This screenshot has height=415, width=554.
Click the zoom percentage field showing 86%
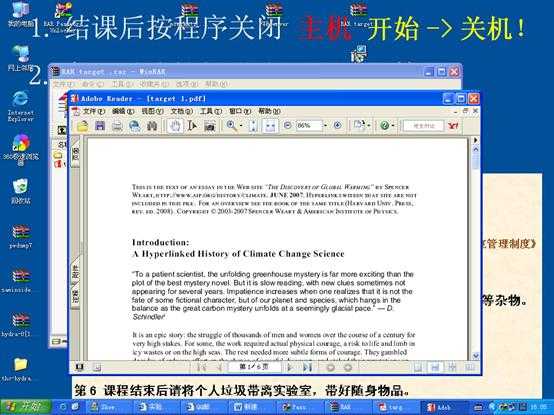pos(309,125)
